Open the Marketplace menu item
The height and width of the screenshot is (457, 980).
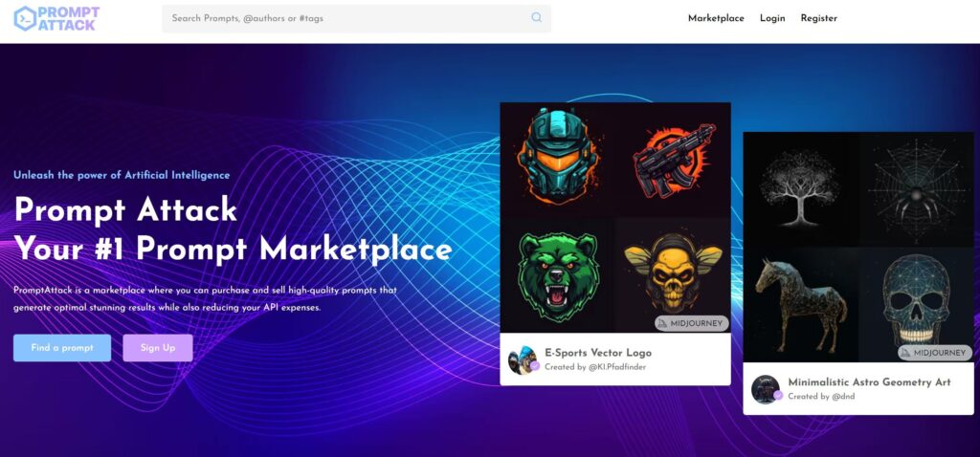point(716,18)
